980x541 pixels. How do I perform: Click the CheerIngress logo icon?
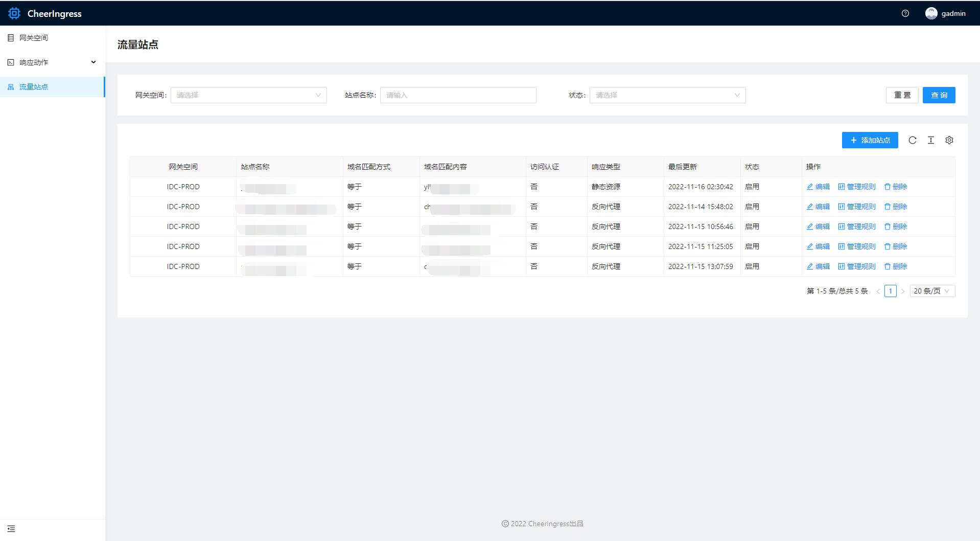[14, 13]
